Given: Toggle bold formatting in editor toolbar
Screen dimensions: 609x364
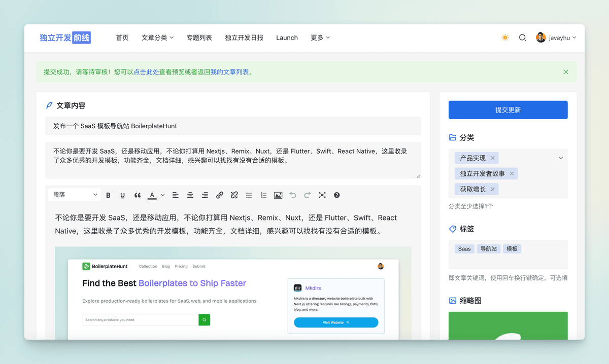Looking at the screenshot, I should [x=108, y=195].
